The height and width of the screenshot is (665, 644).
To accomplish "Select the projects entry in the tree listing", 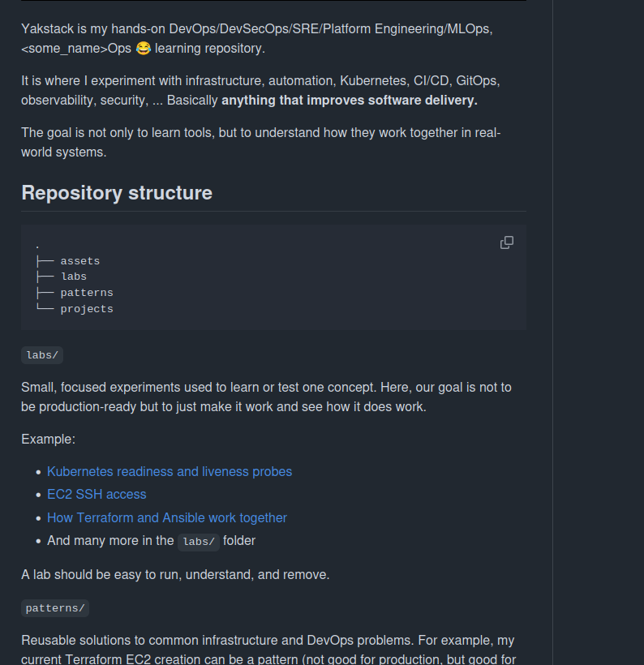I will click(87, 309).
